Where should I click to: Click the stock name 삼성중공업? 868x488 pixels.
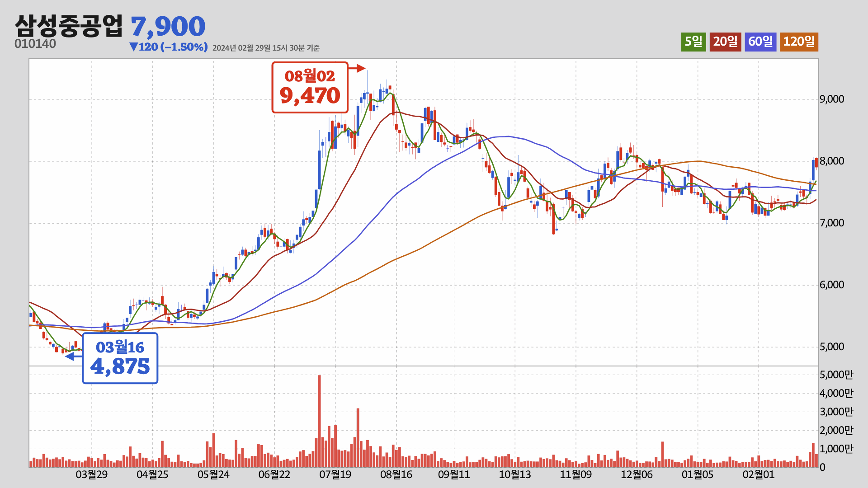click(x=69, y=26)
